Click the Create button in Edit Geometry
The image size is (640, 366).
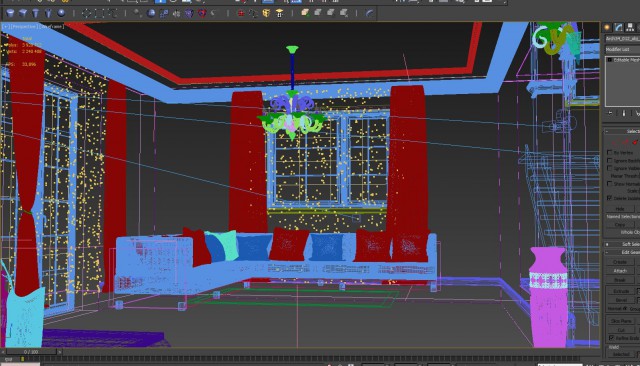[620, 262]
